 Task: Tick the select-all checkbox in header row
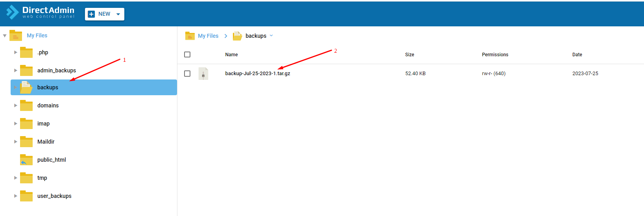(187, 55)
